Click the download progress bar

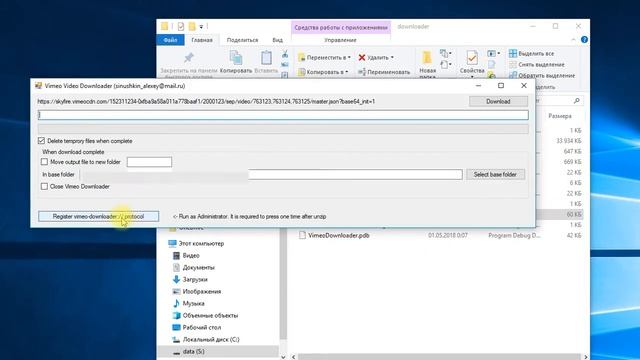[x=283, y=129]
